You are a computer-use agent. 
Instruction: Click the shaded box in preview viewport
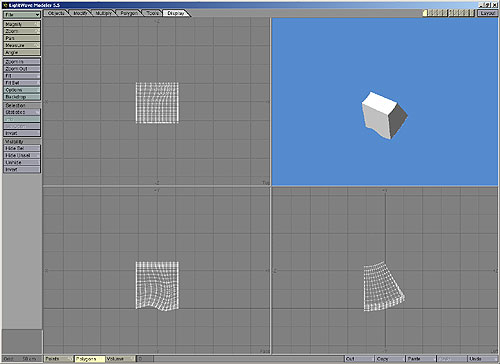tap(384, 115)
